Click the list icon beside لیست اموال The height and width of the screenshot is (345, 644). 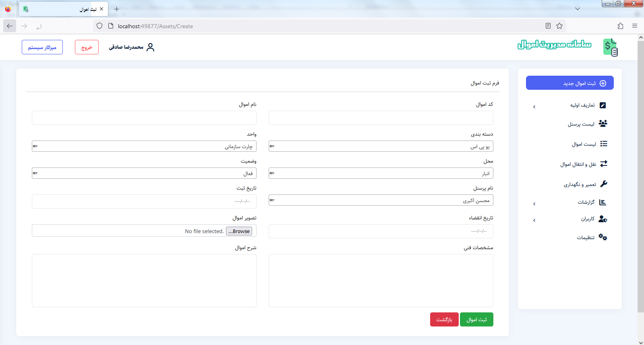(603, 144)
